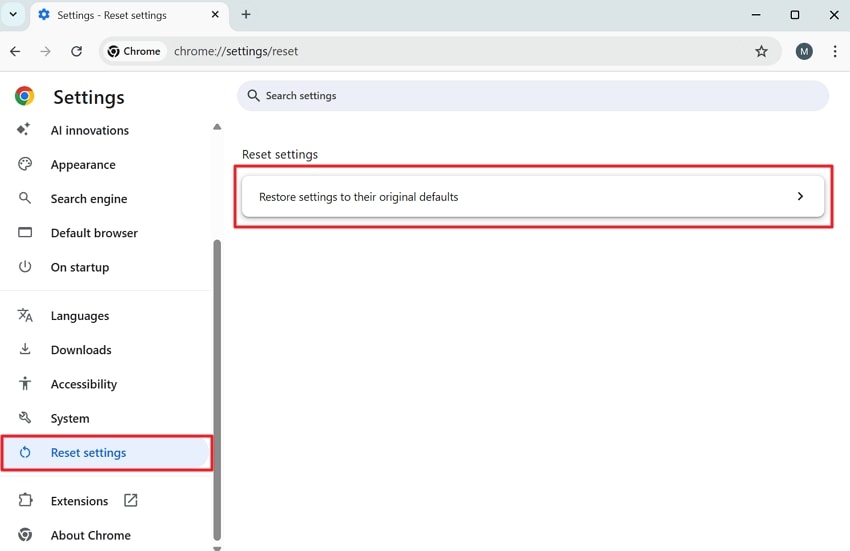850x551 pixels.
Task: Click the Chrome logo beside Settings
Action: [24, 96]
